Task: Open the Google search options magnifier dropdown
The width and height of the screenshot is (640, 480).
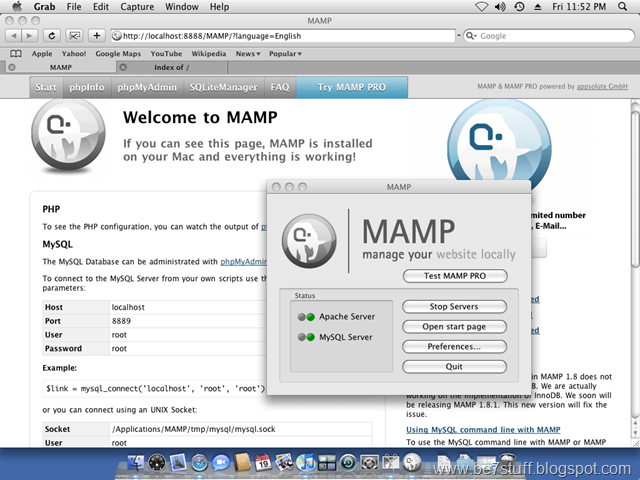Action: [x=471, y=36]
